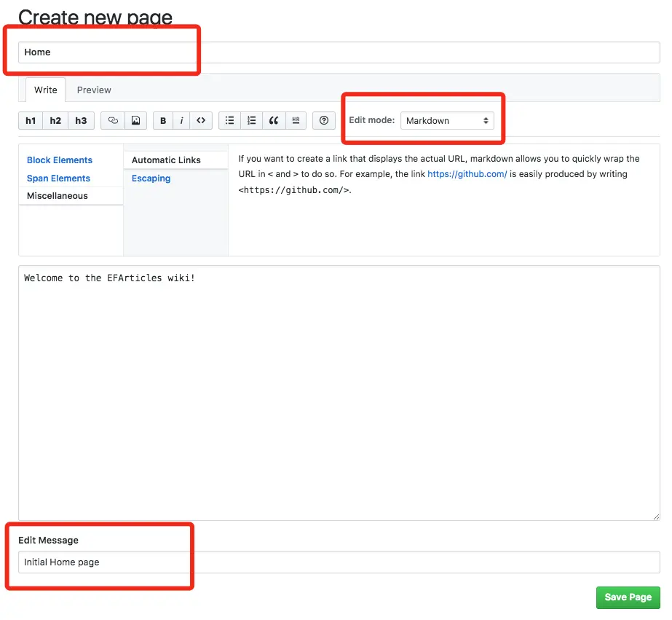Switch to the Preview tab
The height and width of the screenshot is (620, 672).
(x=94, y=90)
